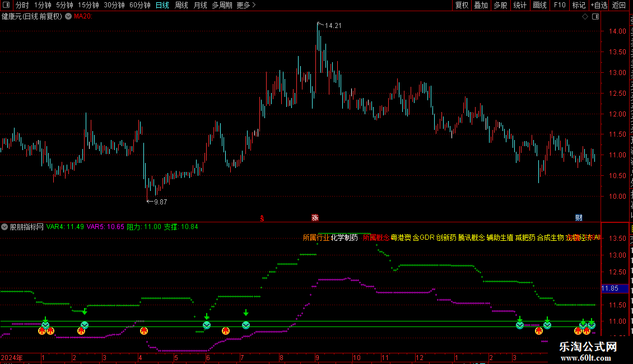633x364 pixels.
Task: Switch to 周线 weekly chart
Action: click(181, 5)
